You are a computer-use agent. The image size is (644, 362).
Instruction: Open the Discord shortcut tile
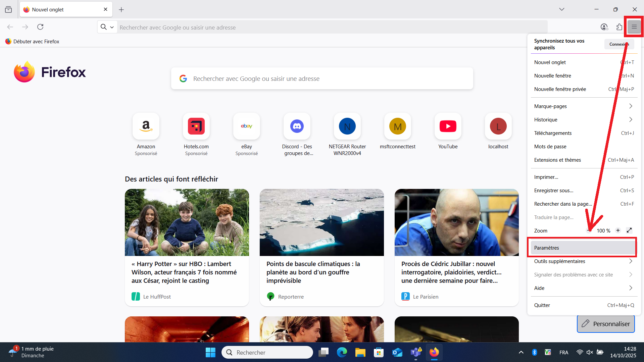tap(297, 126)
